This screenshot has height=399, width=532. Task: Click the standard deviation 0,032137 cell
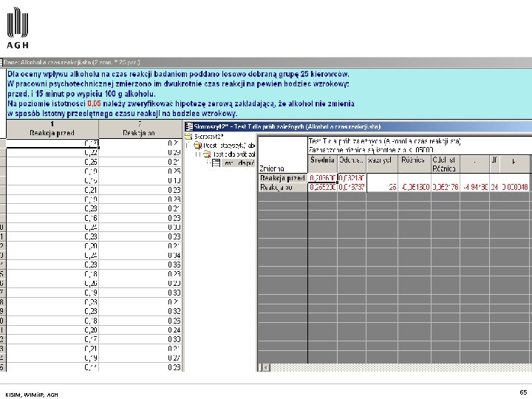pos(352,178)
